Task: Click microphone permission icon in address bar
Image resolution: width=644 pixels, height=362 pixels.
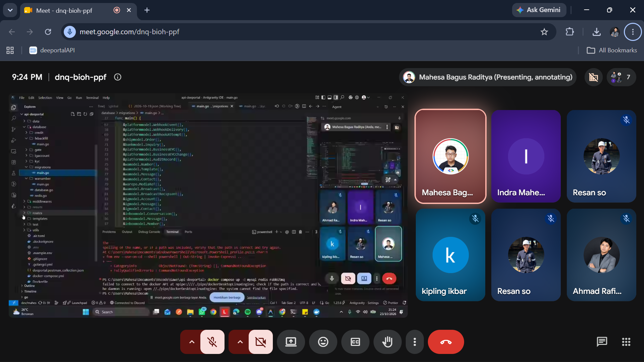Action: pos(70,32)
